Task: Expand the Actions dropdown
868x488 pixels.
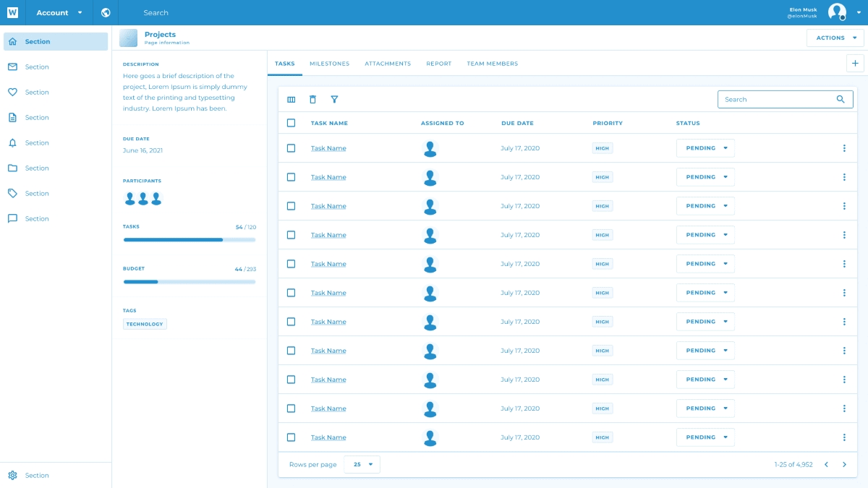Action: [835, 38]
